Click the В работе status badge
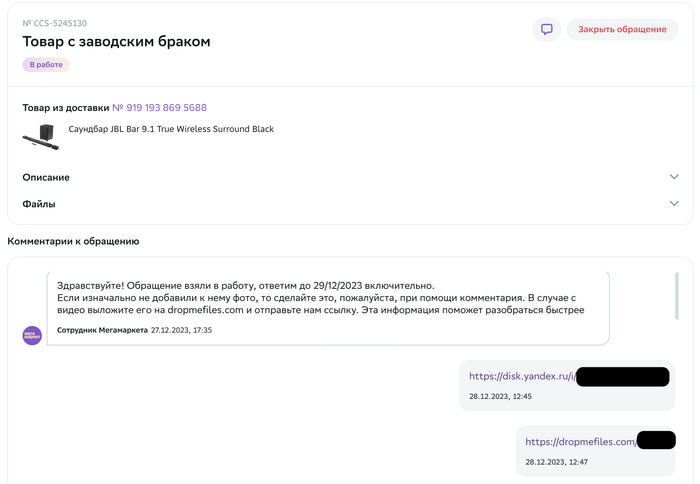The height and width of the screenshot is (484, 700). coord(46,65)
